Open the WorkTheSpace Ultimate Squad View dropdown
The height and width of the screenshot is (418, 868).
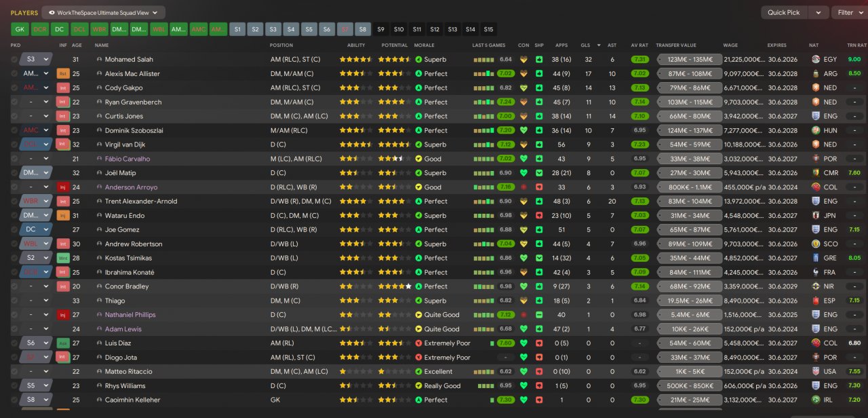103,12
